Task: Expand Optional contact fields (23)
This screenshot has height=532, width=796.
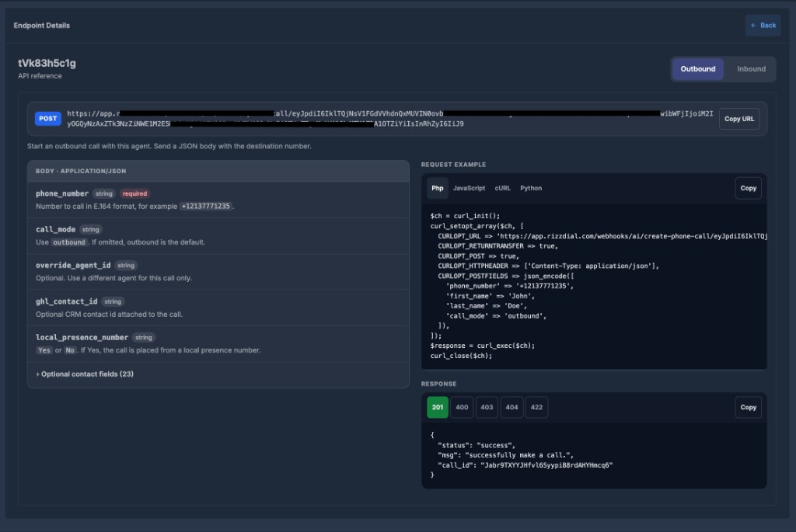Action: click(x=85, y=374)
